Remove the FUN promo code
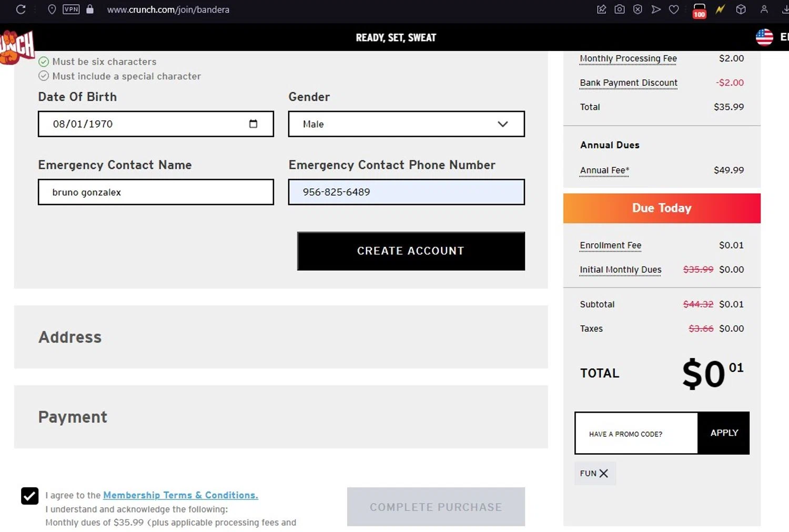The height and width of the screenshot is (532, 789). tap(604, 473)
